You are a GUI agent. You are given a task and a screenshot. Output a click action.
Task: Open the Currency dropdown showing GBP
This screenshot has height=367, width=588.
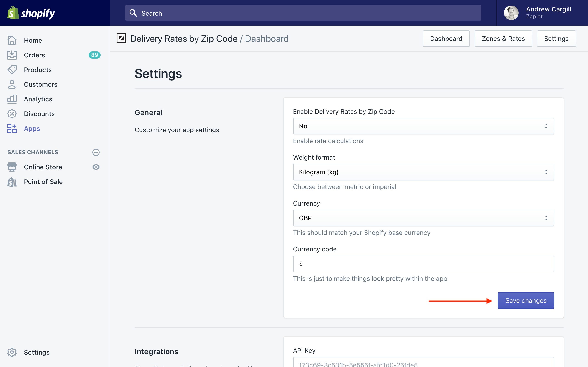423,218
